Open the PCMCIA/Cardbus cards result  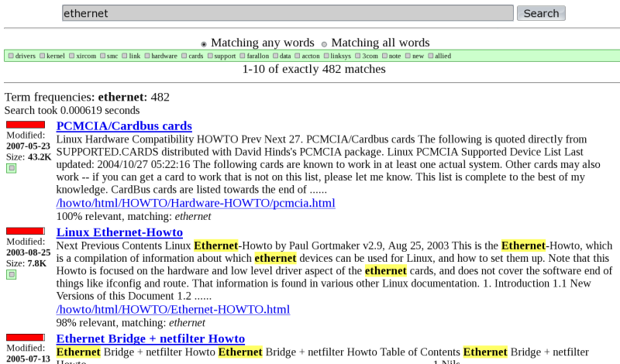pyautogui.click(x=124, y=125)
